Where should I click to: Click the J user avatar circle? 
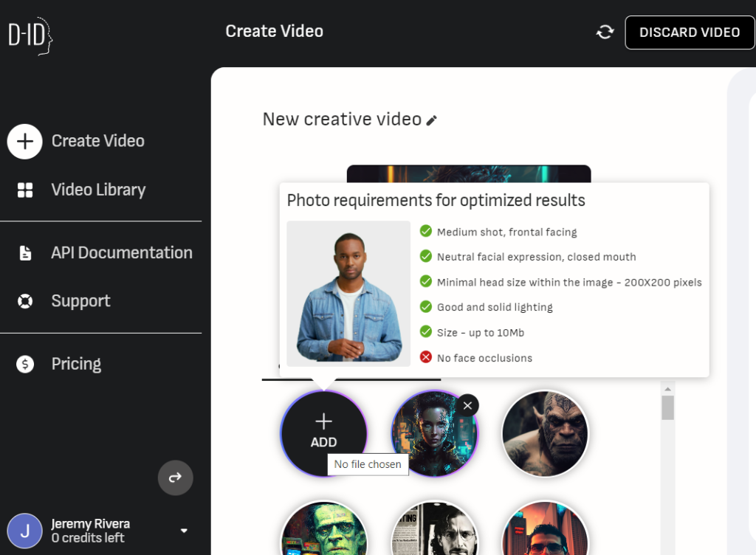coord(24,531)
